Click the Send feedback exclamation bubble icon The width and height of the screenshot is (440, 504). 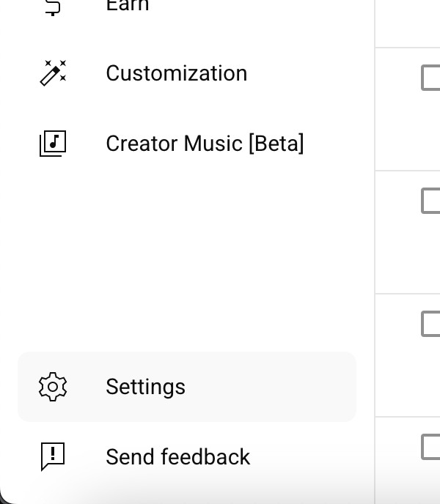(x=52, y=456)
